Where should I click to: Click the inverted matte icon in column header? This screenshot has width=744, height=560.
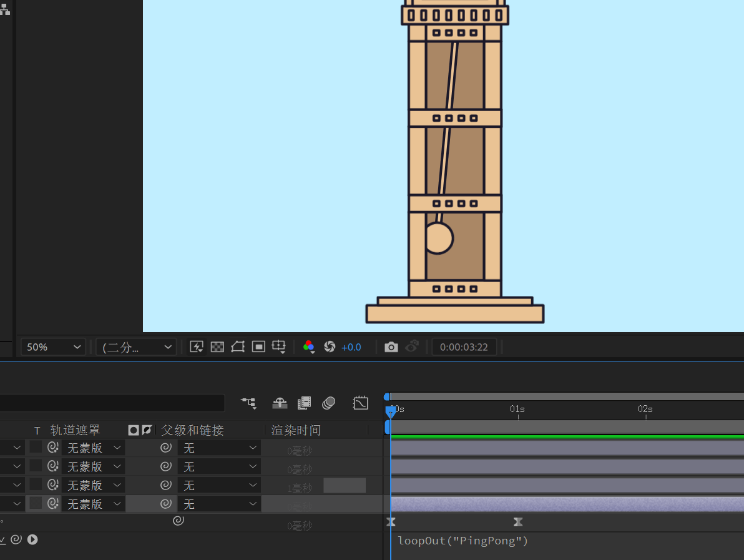click(147, 430)
